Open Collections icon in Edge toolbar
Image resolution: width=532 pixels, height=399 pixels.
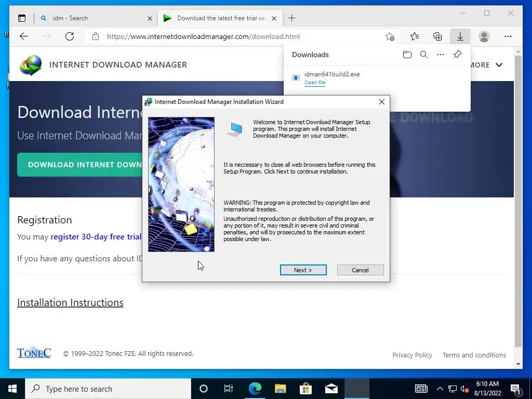(437, 36)
